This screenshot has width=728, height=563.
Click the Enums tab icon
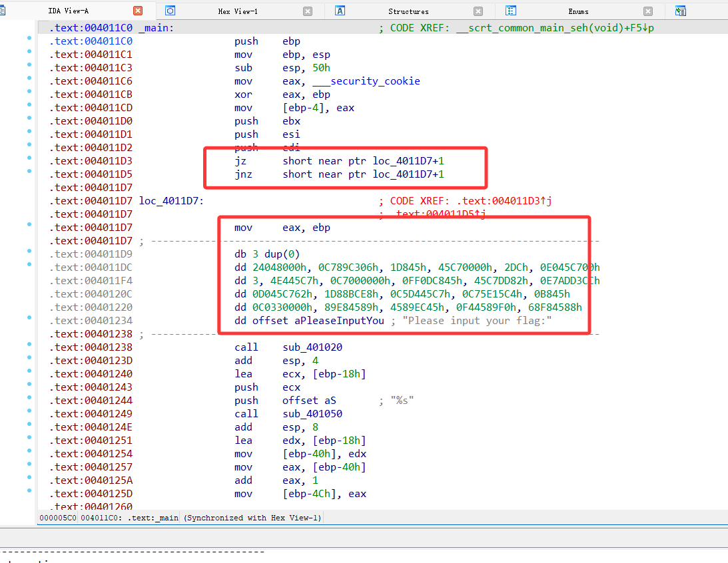511,11
